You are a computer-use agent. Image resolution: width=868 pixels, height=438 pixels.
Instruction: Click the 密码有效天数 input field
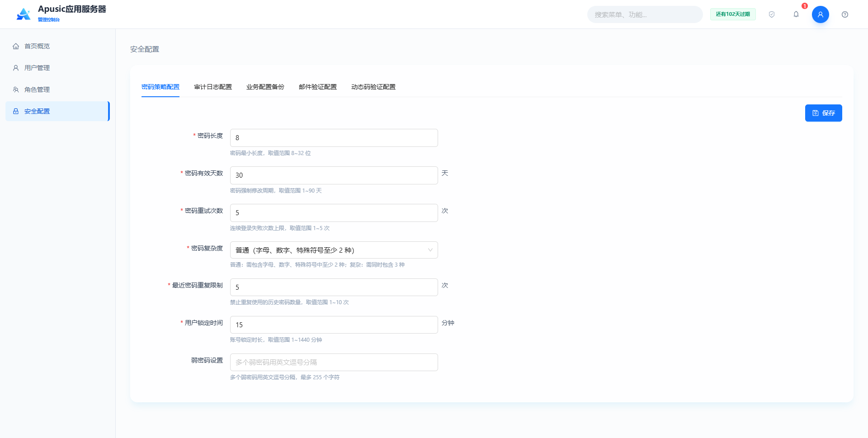point(334,175)
